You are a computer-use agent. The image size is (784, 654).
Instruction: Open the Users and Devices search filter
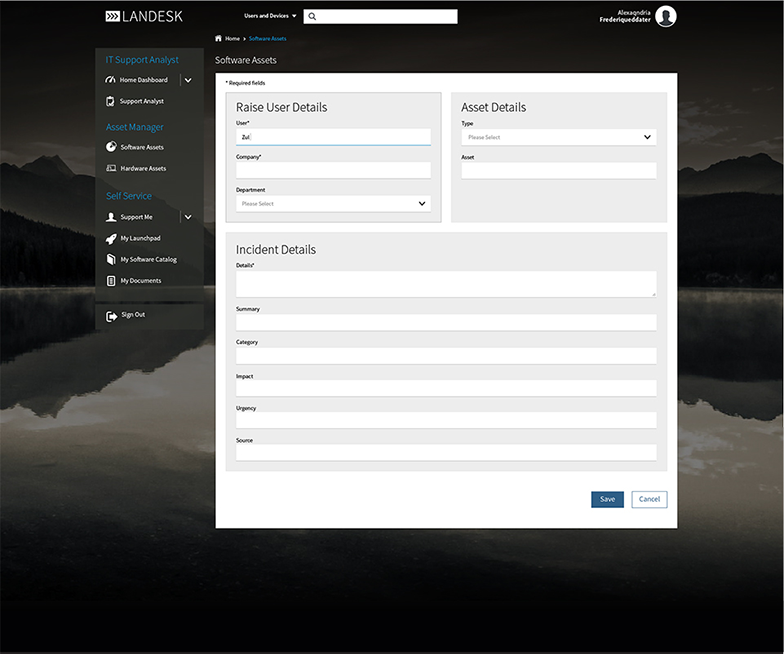[x=270, y=16]
